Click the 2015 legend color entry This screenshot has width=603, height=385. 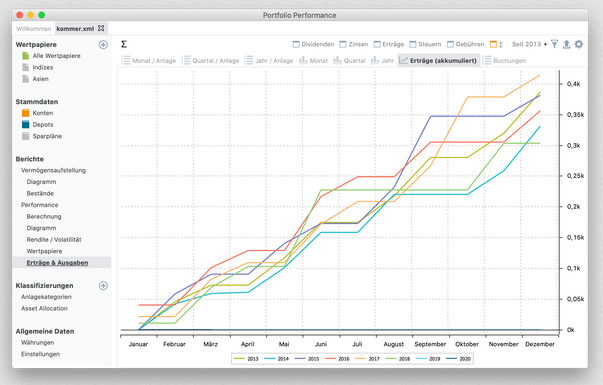[x=307, y=358]
